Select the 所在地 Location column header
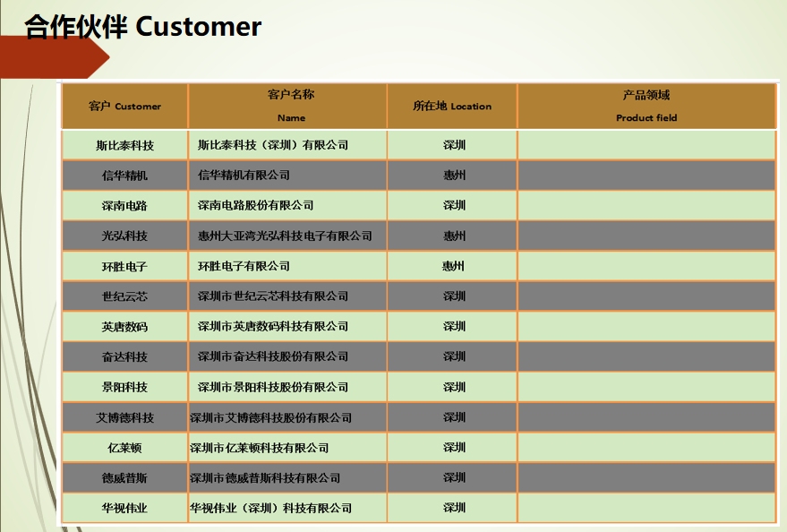 coord(452,106)
